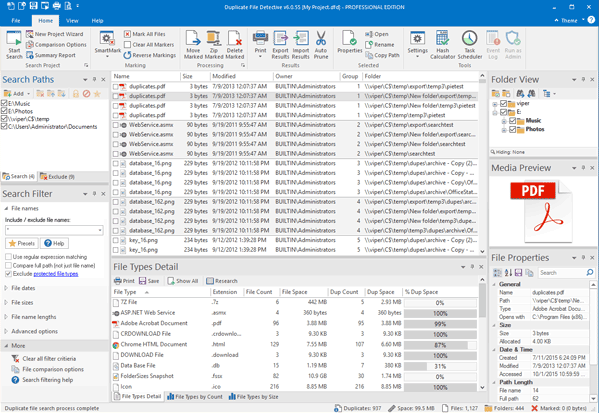Click the File Properties search field
601x413 pixels.
[x=562, y=273]
